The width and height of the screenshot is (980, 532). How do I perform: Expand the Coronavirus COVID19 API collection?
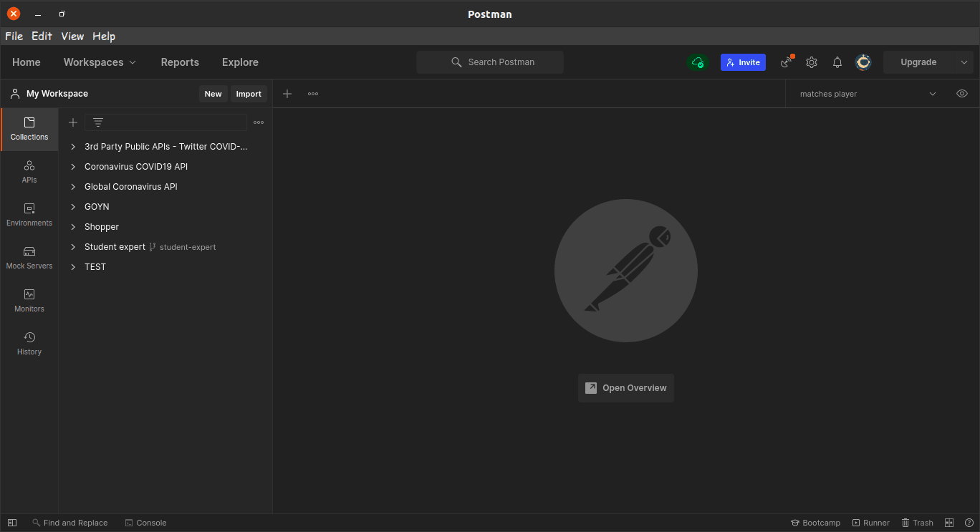[73, 167]
